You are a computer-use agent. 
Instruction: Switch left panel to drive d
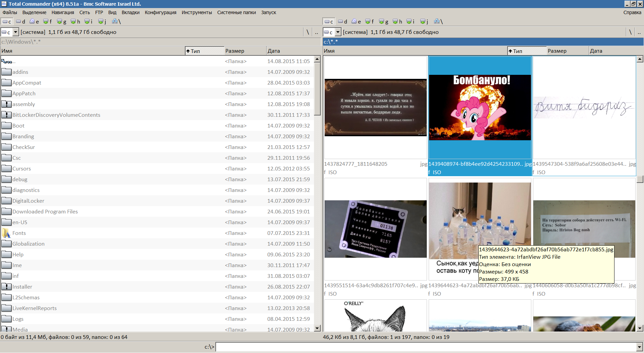(21, 21)
